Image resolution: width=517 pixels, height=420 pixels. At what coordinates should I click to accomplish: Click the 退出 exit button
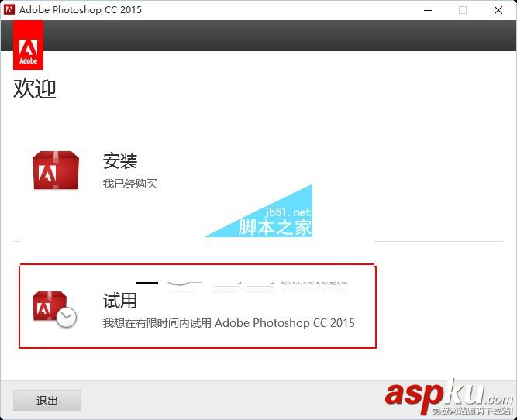[x=47, y=401]
